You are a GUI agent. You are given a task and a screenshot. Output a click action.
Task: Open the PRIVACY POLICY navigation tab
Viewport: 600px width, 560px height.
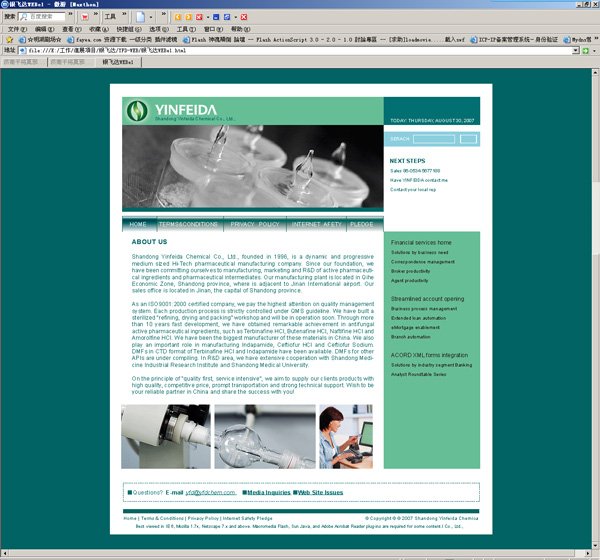[255, 224]
